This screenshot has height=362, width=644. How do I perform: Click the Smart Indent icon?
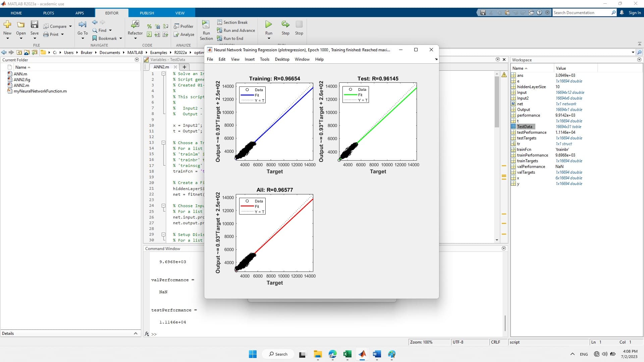(x=149, y=34)
